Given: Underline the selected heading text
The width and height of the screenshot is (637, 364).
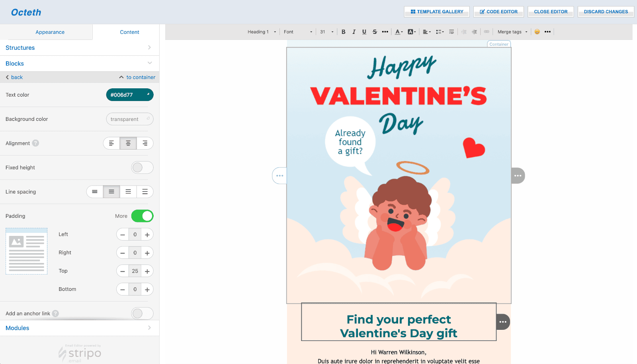Looking at the screenshot, I should pyautogui.click(x=364, y=32).
